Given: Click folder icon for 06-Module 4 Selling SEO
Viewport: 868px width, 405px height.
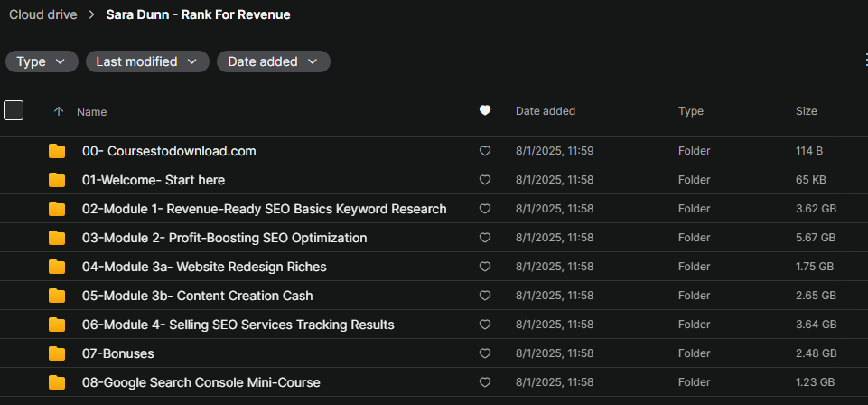Looking at the screenshot, I should pyautogui.click(x=57, y=325).
